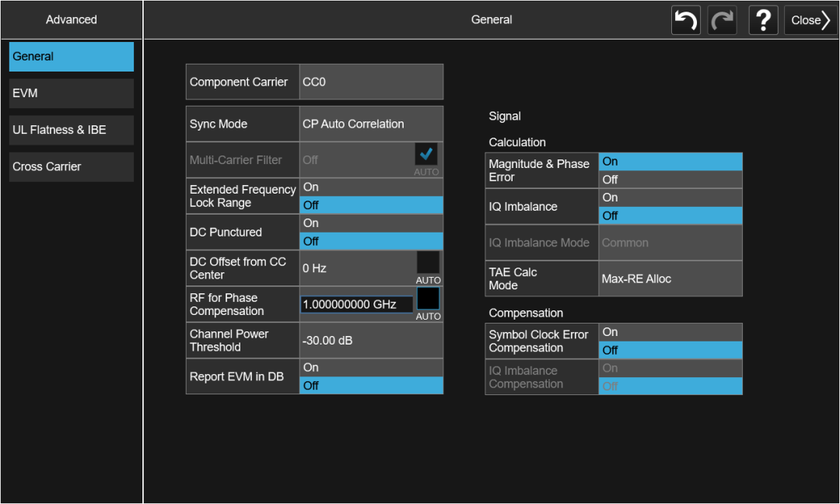Open help with the question mark icon
The width and height of the screenshot is (840, 504).
(x=763, y=20)
